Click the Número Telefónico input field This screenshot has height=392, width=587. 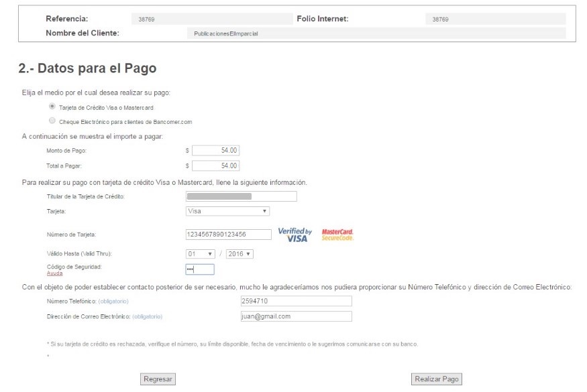coord(295,302)
